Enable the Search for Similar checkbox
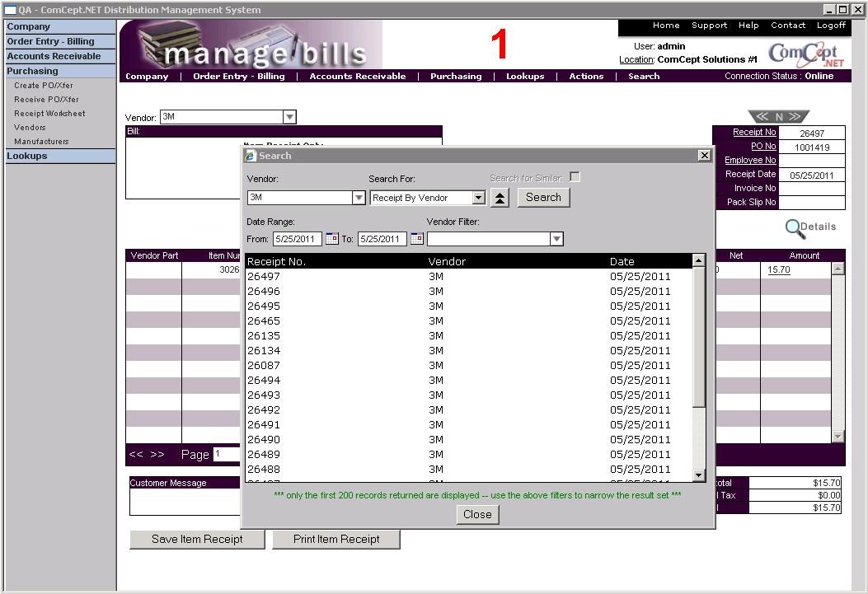This screenshot has height=594, width=868. (575, 177)
